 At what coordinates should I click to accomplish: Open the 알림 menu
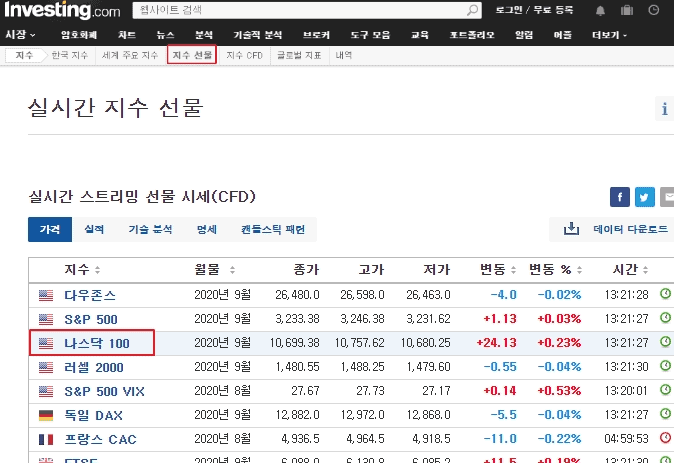(524, 35)
